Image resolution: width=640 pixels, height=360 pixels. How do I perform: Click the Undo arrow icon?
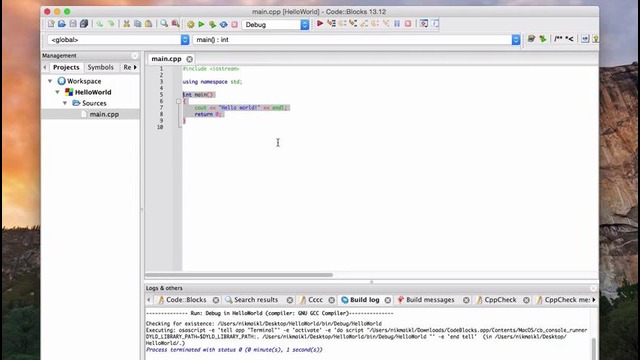100,24
